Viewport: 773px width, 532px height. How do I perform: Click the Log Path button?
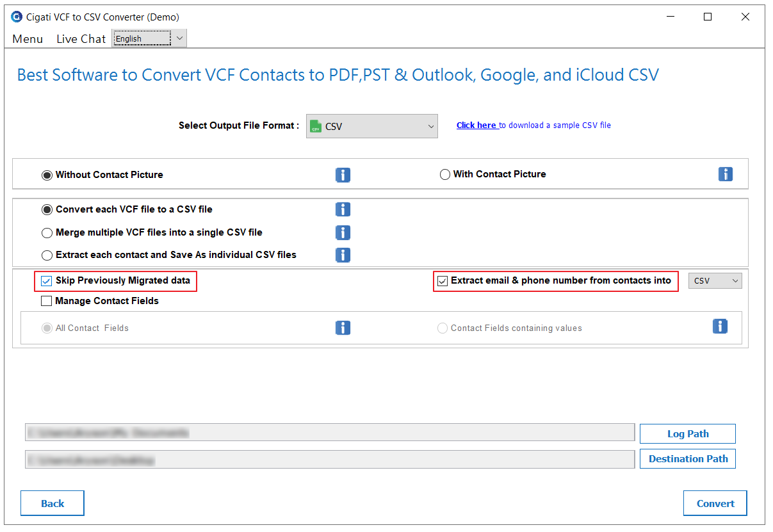688,433
